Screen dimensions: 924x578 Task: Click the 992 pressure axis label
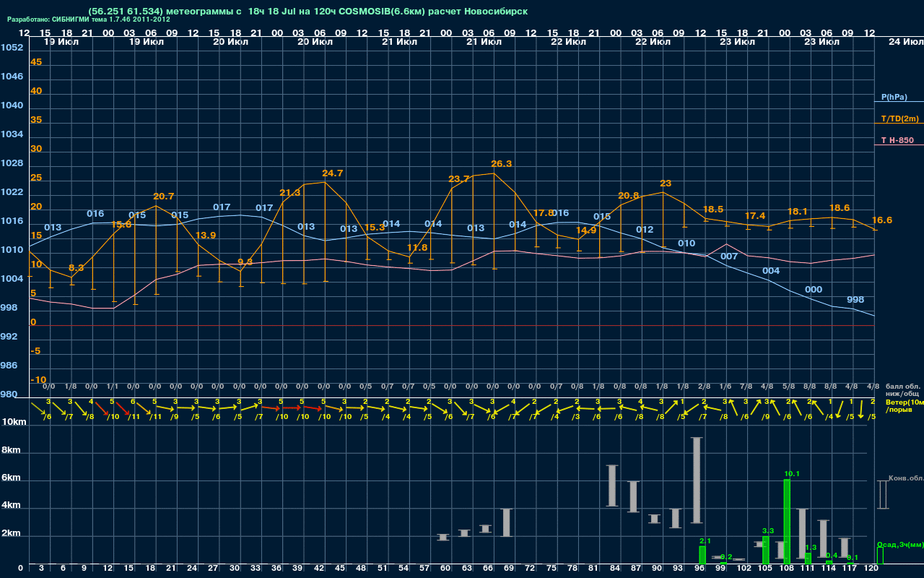9,337
